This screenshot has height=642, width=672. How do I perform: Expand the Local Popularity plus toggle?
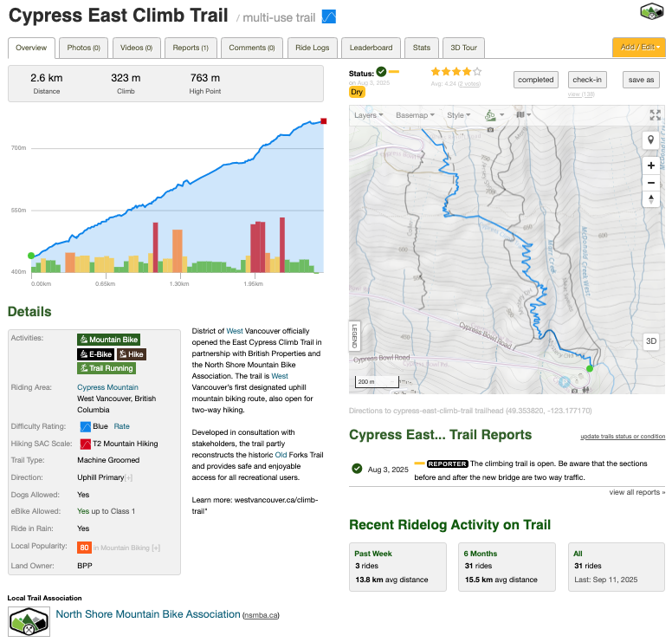(x=156, y=548)
